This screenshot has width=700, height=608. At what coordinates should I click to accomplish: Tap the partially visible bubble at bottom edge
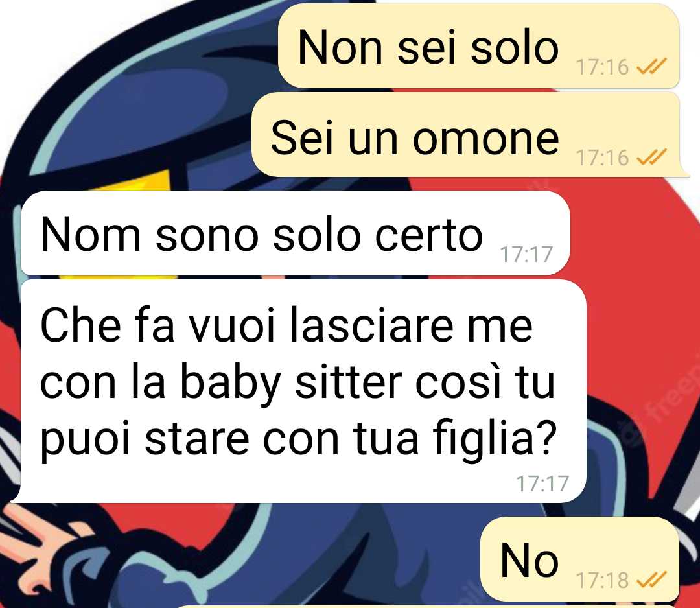coord(426,607)
